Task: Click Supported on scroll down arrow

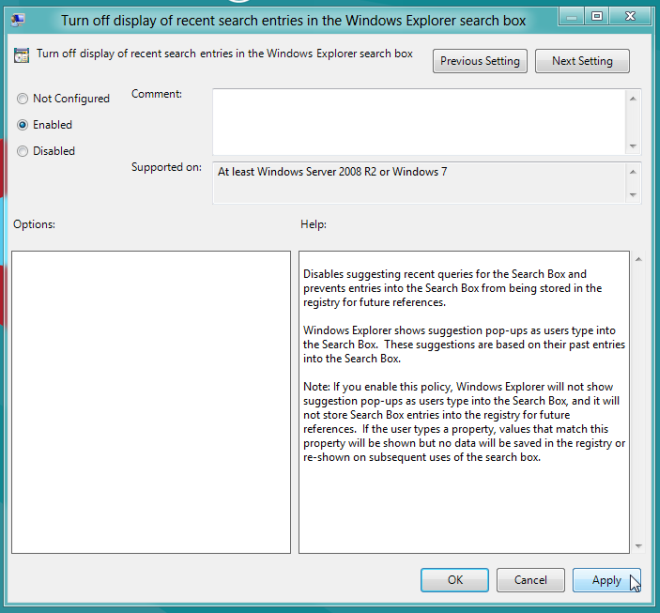Action: pyautogui.click(x=633, y=195)
